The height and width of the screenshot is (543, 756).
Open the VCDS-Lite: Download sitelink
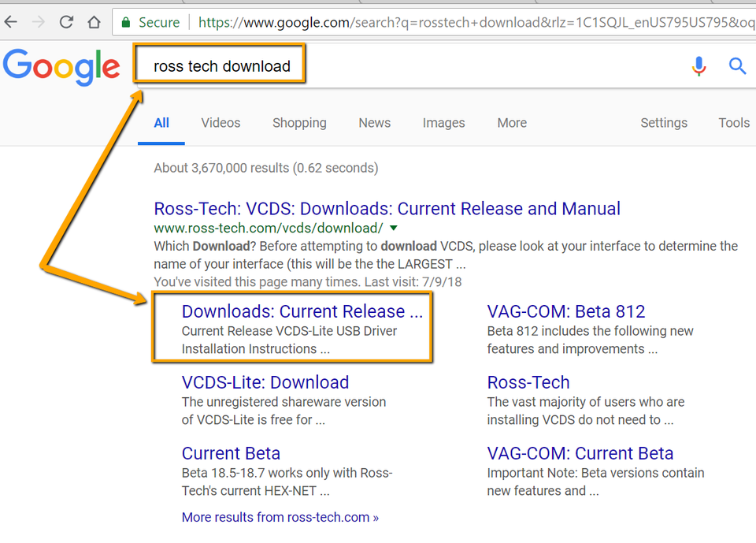265,382
